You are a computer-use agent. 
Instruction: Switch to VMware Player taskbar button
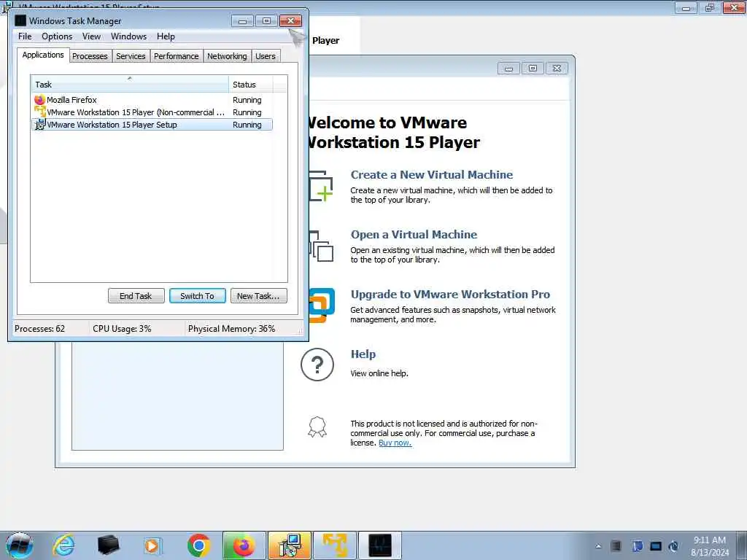click(335, 545)
